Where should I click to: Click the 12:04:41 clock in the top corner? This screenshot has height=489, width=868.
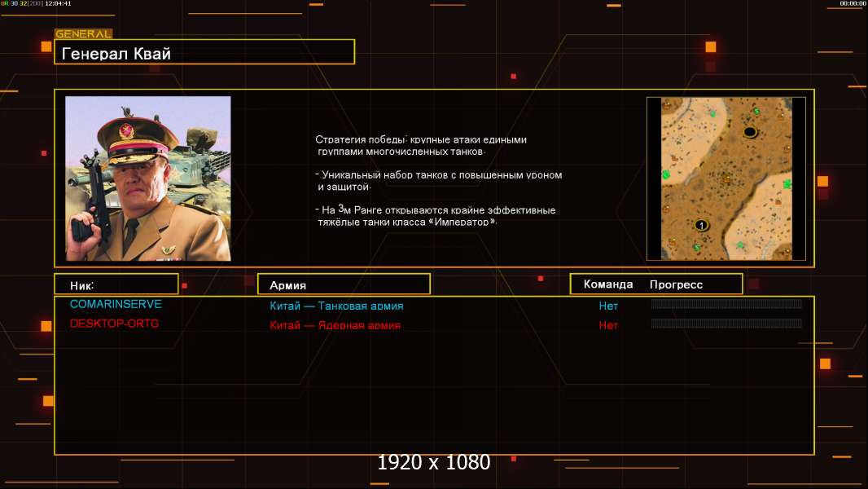[58, 3]
